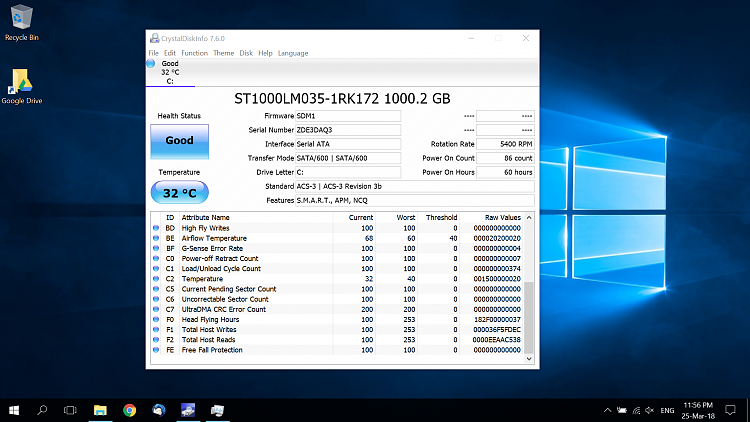Click the Power On Count field 86 count
The height and width of the screenshot is (422, 750).
point(505,158)
